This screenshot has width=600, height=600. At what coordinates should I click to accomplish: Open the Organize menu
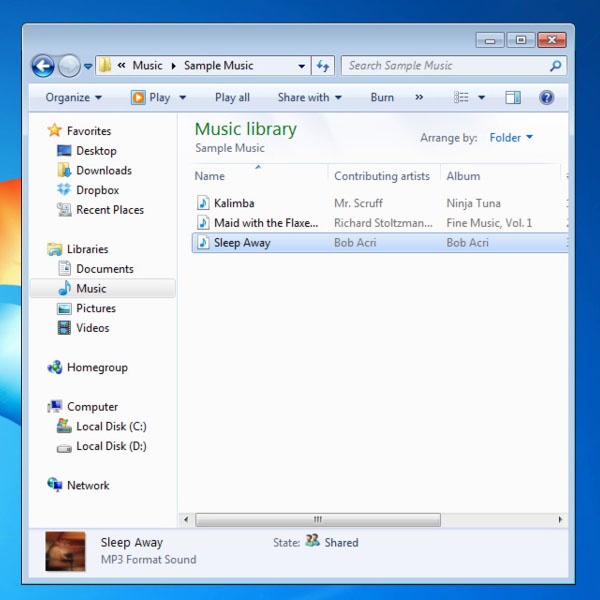pyautogui.click(x=73, y=98)
